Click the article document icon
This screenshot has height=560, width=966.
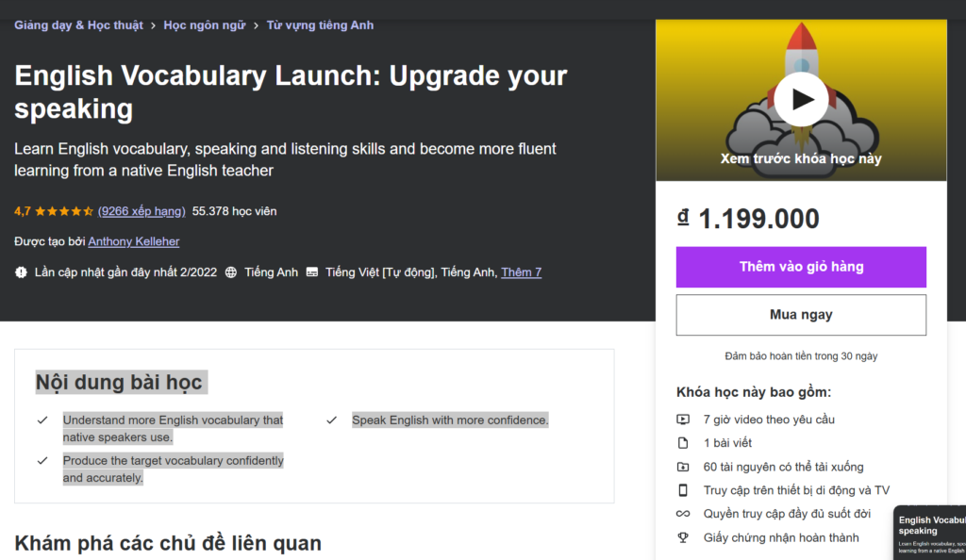(x=683, y=442)
